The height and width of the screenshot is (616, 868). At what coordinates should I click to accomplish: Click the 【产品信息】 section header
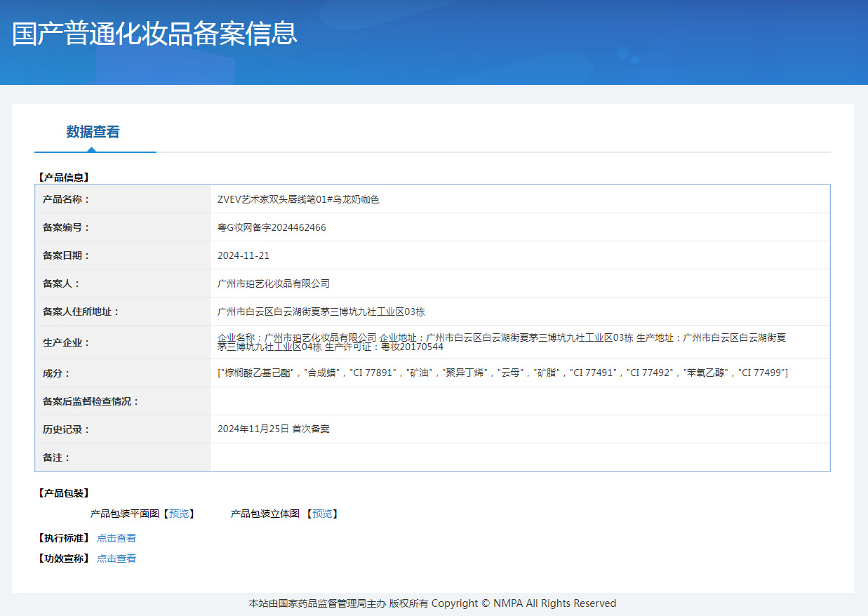[63, 178]
